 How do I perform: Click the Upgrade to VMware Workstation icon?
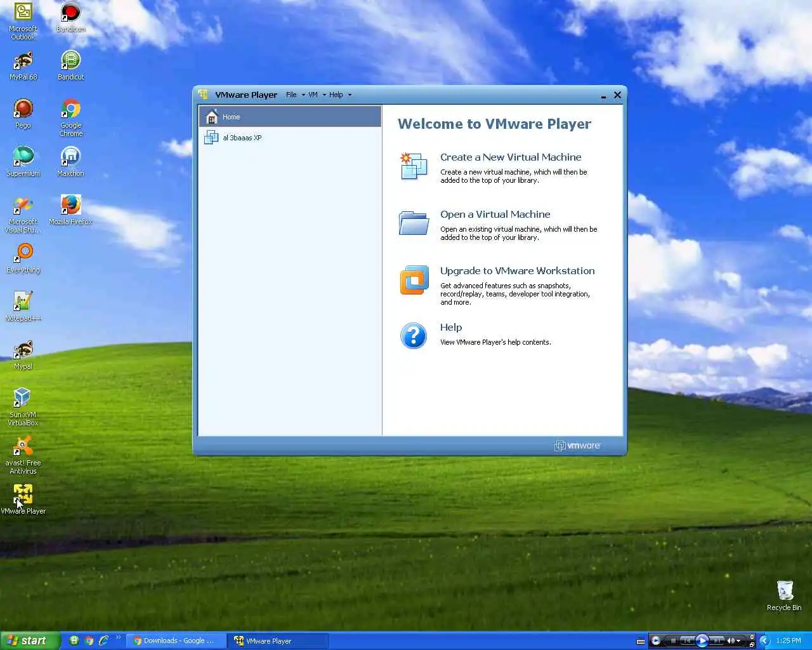click(414, 280)
